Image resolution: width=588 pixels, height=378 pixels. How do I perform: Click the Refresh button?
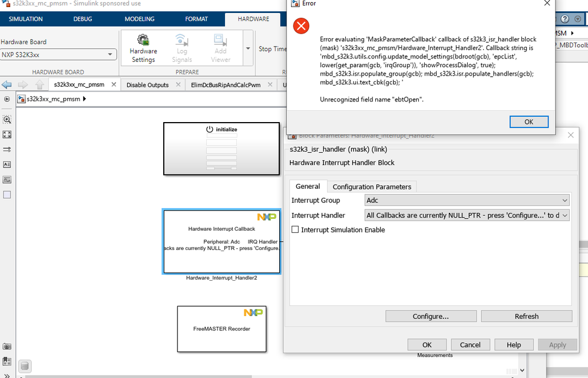pos(527,316)
